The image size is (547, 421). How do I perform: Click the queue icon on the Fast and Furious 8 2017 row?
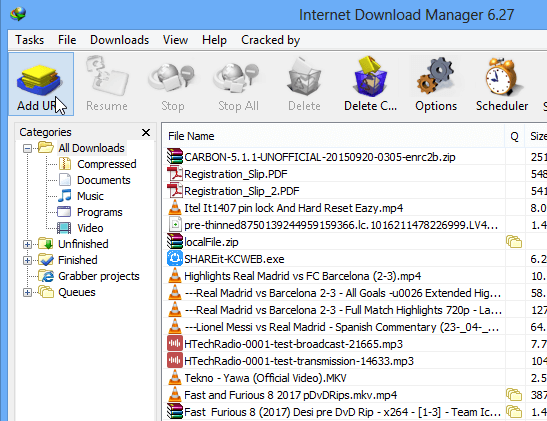coord(514,395)
